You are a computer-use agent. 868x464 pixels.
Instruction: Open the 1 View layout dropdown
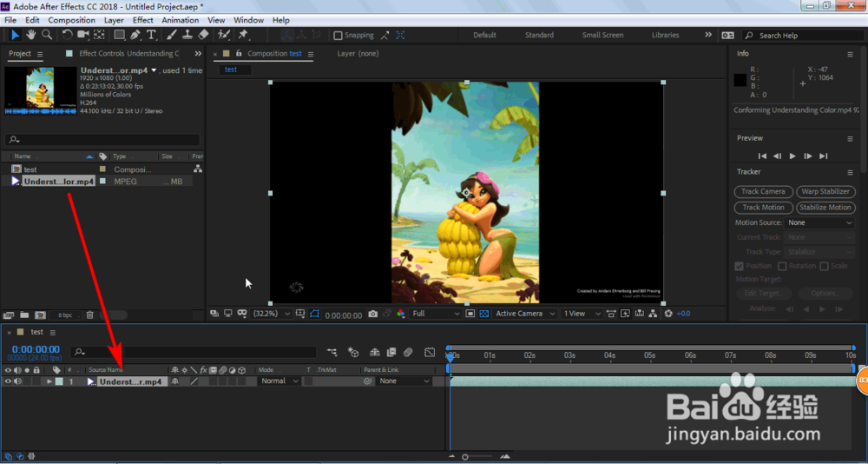pos(582,314)
